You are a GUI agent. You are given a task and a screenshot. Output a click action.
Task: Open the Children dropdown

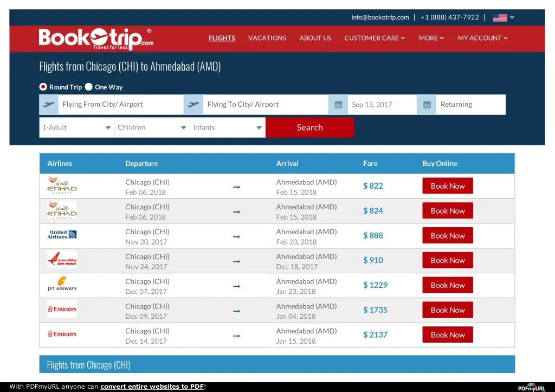tap(152, 127)
